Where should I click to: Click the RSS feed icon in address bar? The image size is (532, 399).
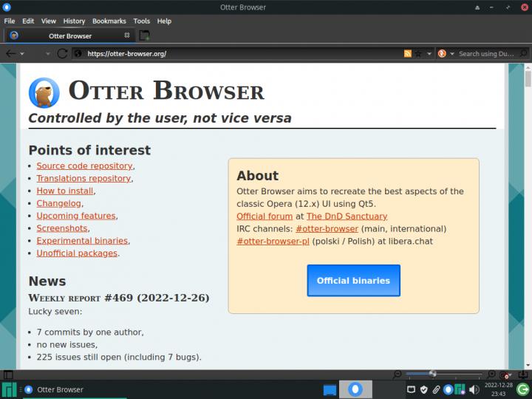(x=407, y=53)
